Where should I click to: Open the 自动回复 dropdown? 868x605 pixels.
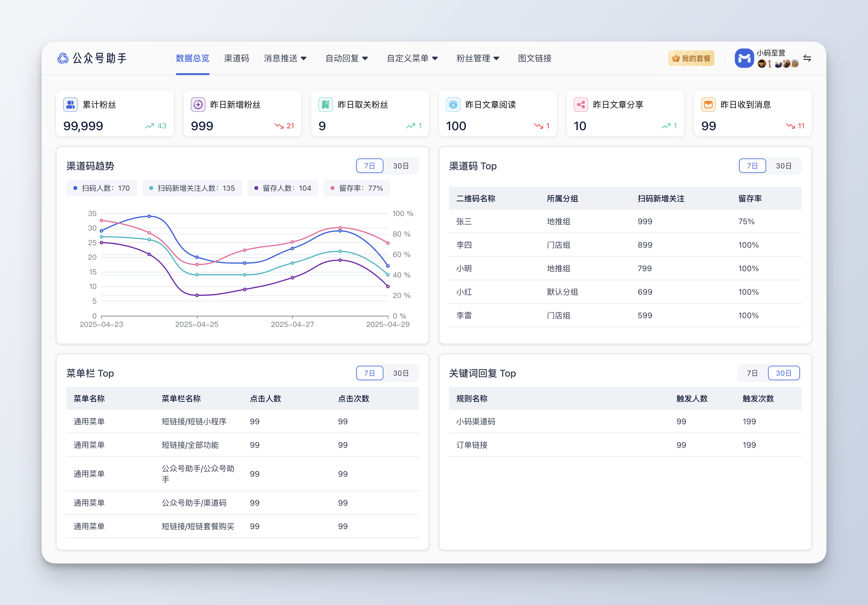346,58
